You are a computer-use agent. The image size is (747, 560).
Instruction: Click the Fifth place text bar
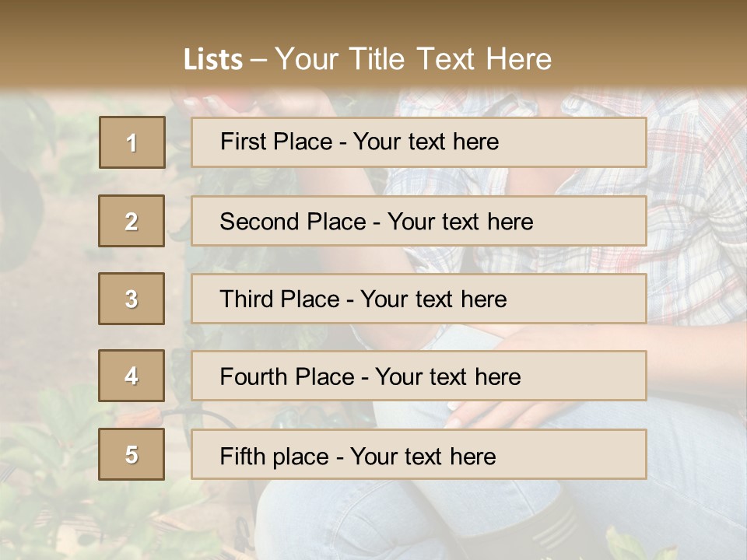pos(419,454)
